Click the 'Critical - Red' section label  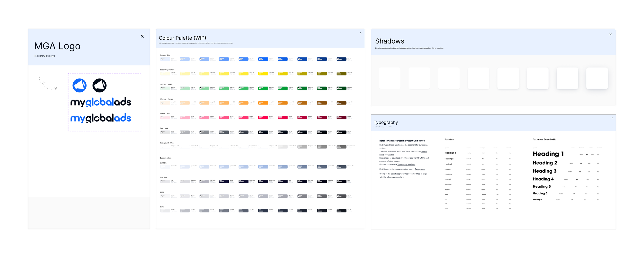point(165,114)
